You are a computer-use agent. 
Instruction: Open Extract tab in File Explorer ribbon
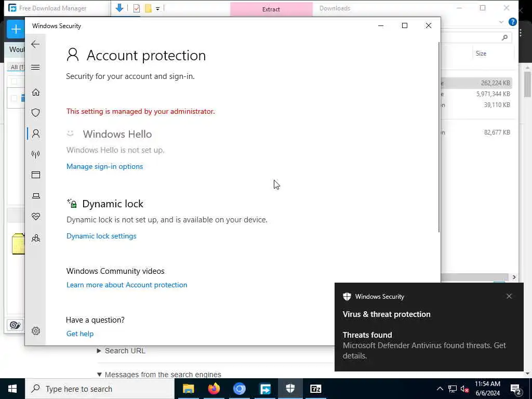point(271,9)
